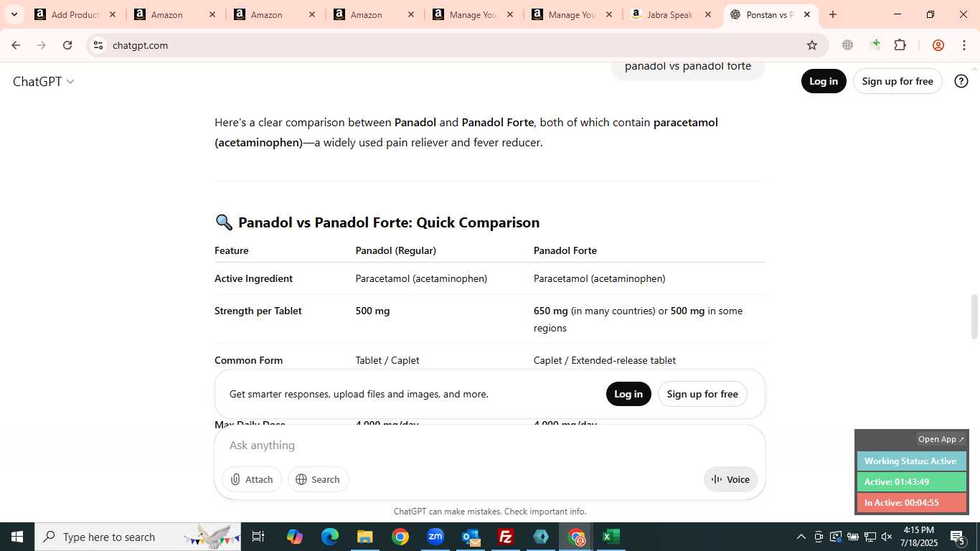
Task: Expand the ChatGPT model dropdown
Action: [x=44, y=82]
